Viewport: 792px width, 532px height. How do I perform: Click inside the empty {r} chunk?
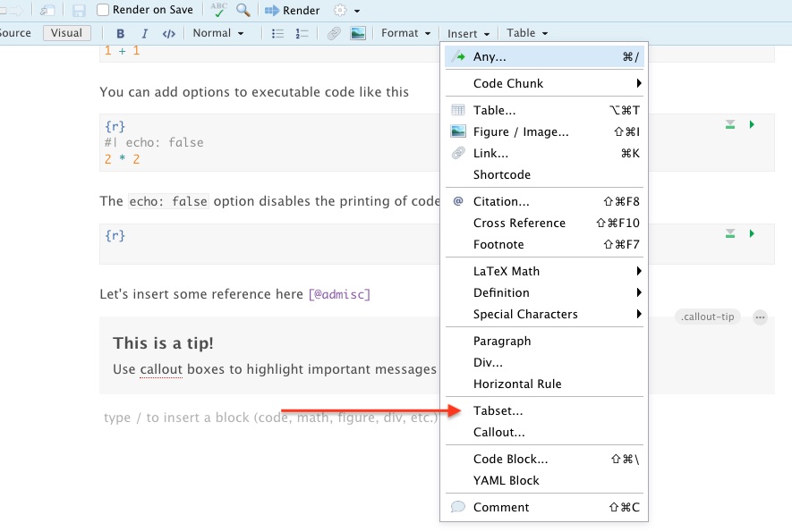coord(269,244)
